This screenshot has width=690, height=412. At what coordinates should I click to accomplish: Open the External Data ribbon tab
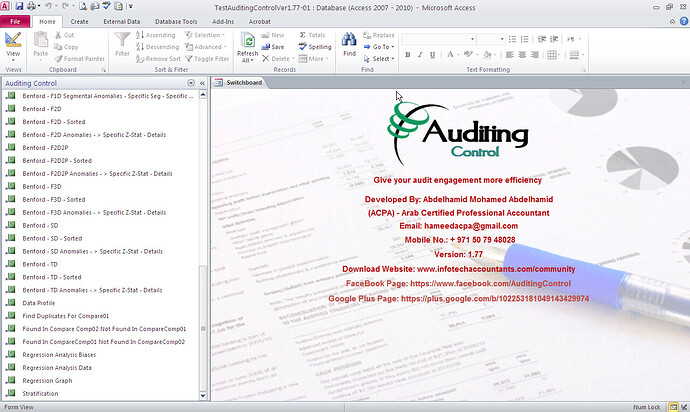(121, 20)
